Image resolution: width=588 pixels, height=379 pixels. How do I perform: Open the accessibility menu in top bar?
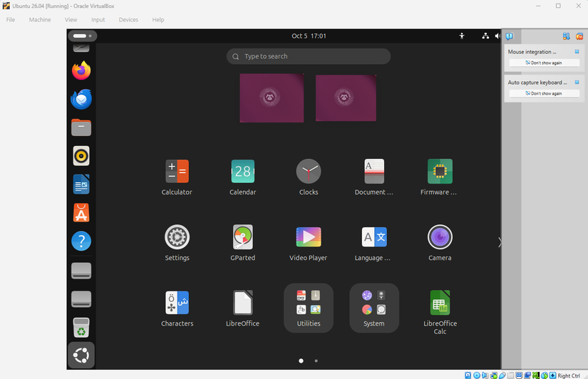pyautogui.click(x=462, y=36)
